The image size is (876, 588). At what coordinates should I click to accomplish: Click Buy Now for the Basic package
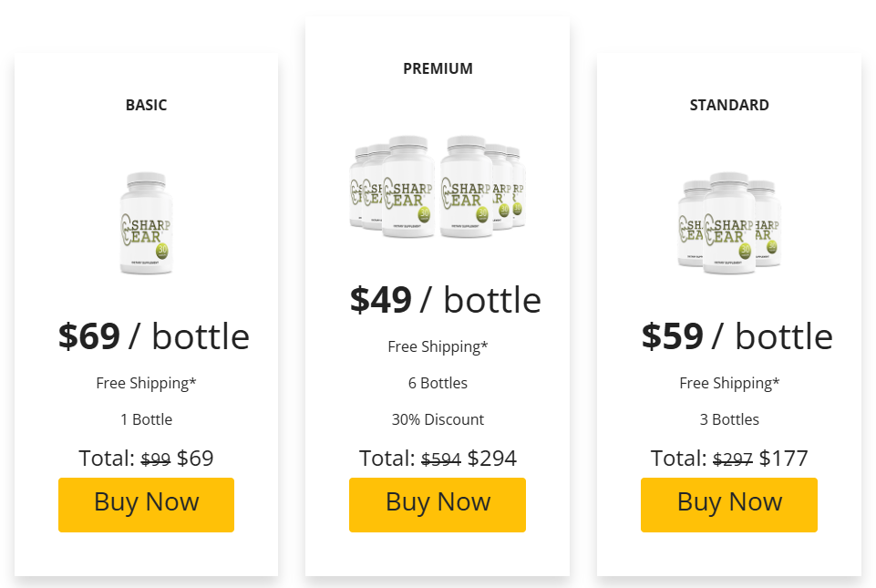point(146,504)
